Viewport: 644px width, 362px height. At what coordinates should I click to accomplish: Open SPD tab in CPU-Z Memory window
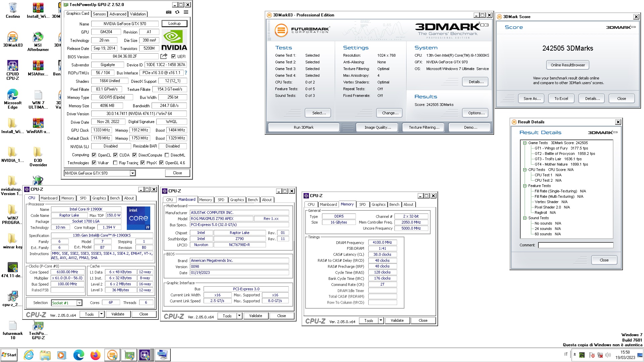pos(362,204)
